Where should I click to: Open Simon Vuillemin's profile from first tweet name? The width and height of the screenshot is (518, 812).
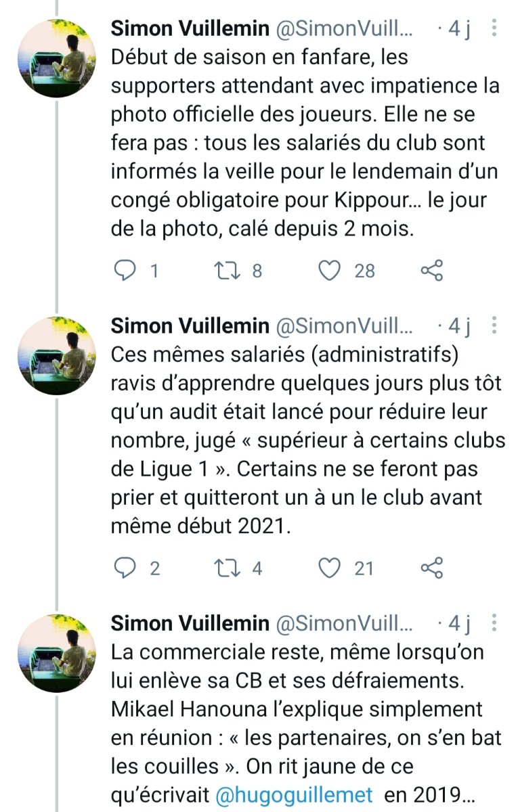click(x=190, y=28)
